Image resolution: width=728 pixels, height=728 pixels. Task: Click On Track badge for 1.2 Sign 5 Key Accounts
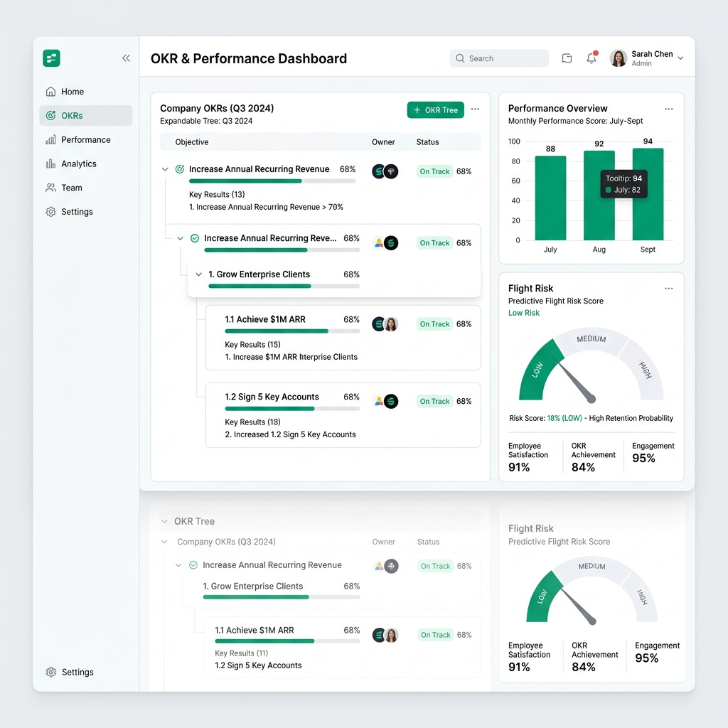tap(434, 401)
